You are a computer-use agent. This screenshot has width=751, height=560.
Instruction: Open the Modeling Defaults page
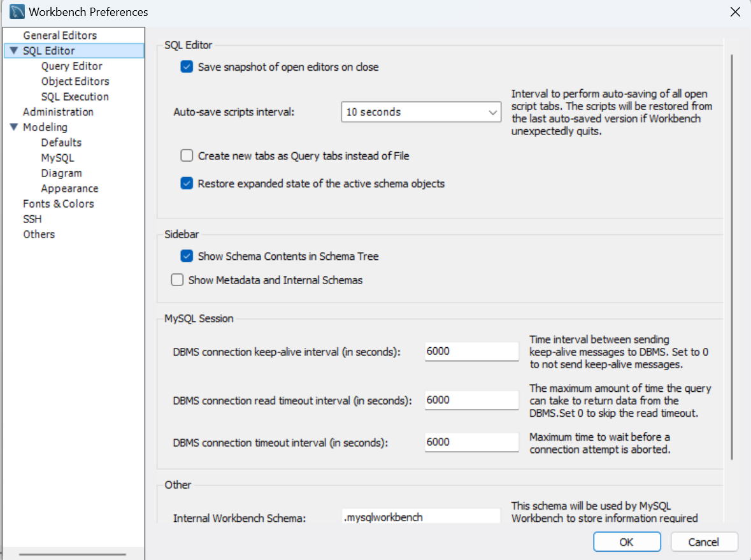pyautogui.click(x=61, y=143)
